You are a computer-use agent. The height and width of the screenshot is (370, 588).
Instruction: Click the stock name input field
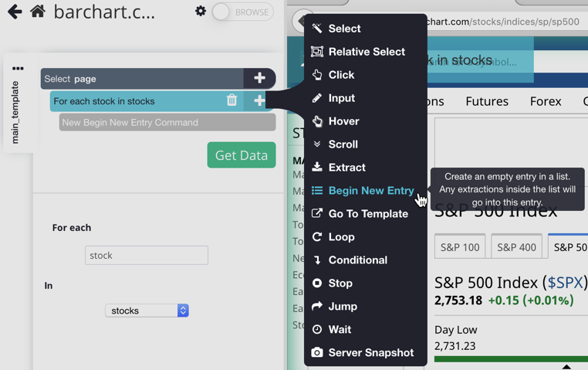146,256
